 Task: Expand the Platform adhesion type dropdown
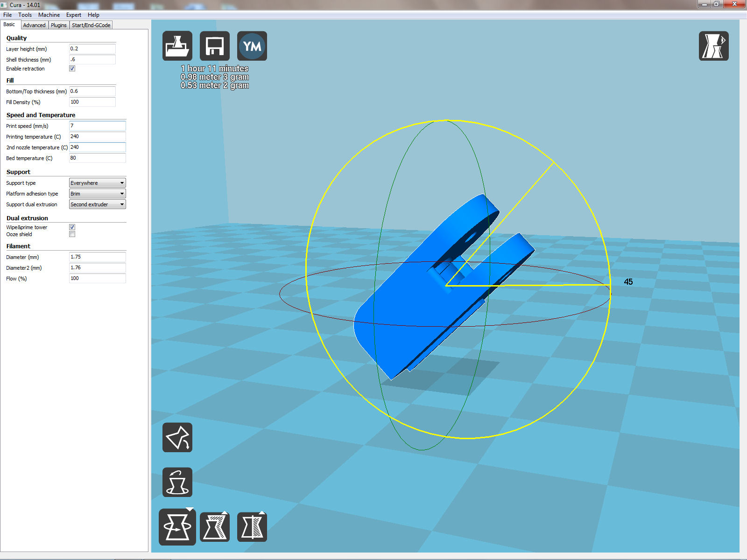click(97, 194)
